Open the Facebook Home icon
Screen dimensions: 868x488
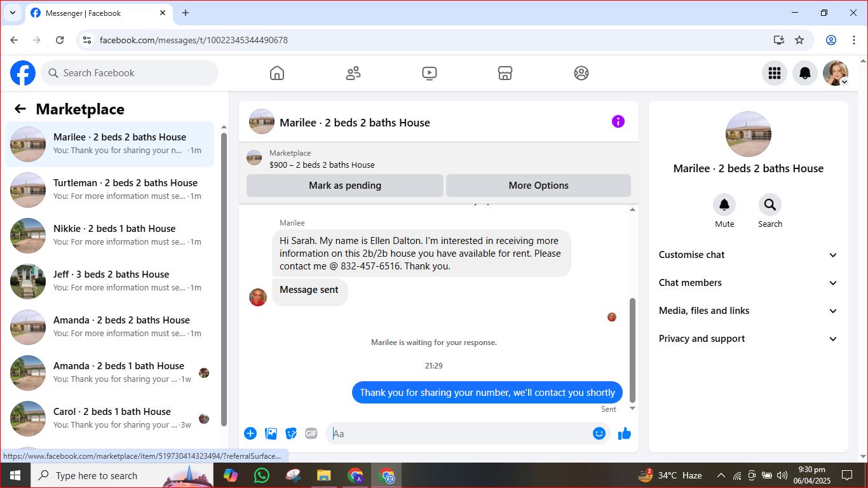277,73
